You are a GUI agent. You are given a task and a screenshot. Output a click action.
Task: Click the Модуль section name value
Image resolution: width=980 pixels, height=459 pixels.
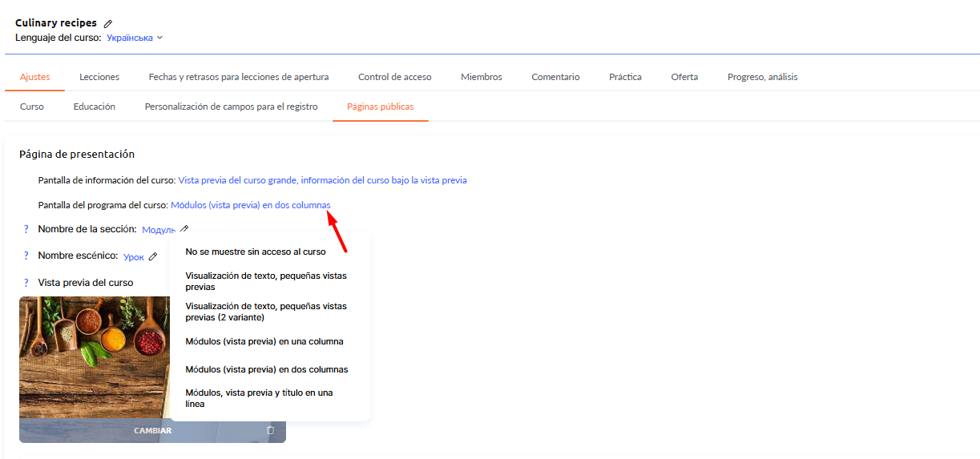point(159,230)
